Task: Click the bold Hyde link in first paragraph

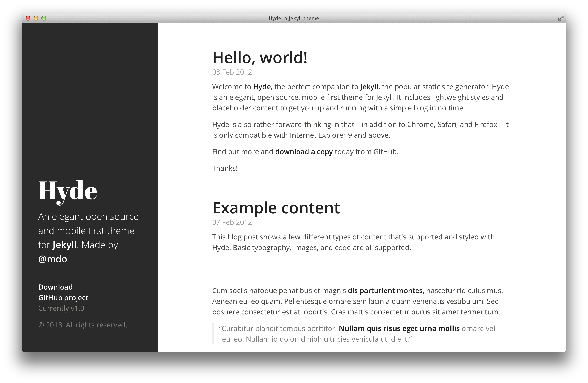Action: (262, 87)
